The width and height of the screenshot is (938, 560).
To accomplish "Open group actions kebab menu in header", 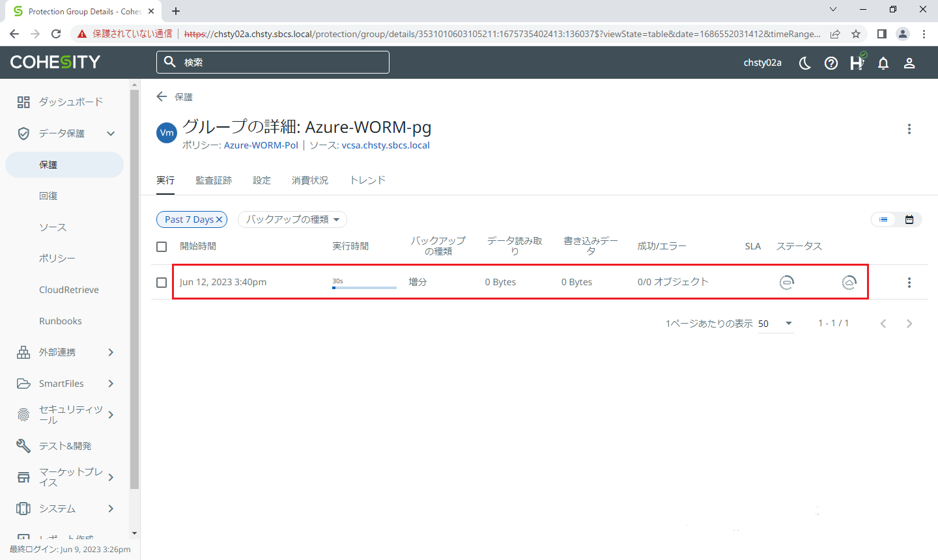I will (x=909, y=129).
